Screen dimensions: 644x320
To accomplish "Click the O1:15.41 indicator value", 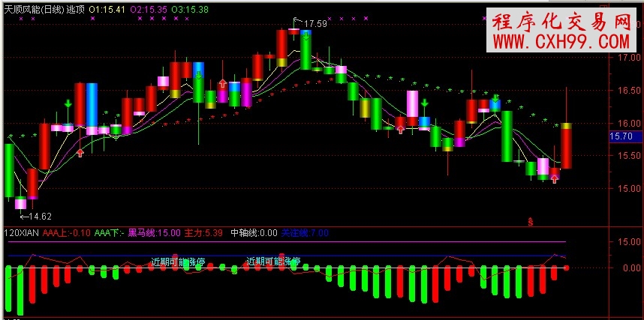I will (x=107, y=9).
